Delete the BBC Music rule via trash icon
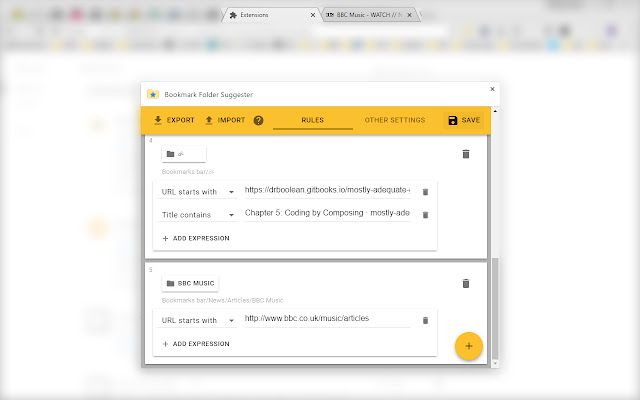The height and width of the screenshot is (400, 640). 466,283
